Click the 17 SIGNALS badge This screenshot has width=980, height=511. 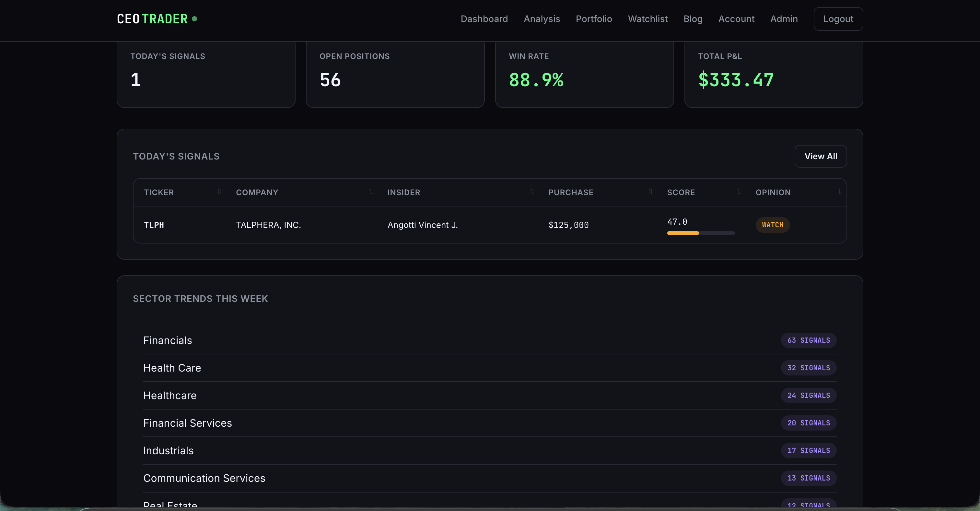coord(809,450)
